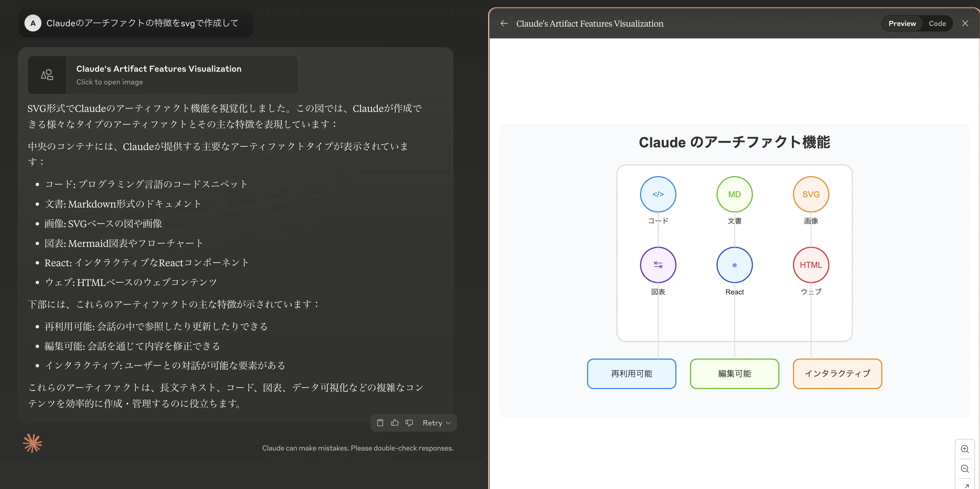Click the 'Click to open image' subtitle
Screen dimensions: 980x489
(109, 82)
